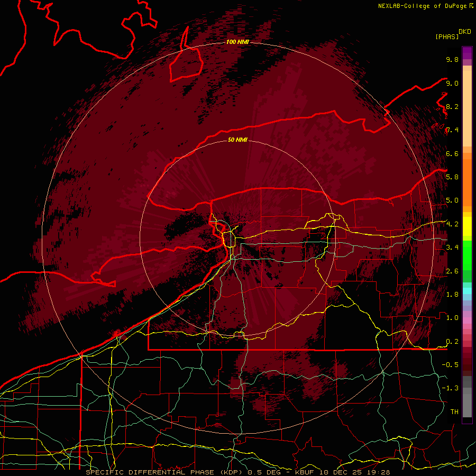This screenshot has height=476, width=476.
Task: Click the DKD label above the color scale
Action: coord(465,32)
